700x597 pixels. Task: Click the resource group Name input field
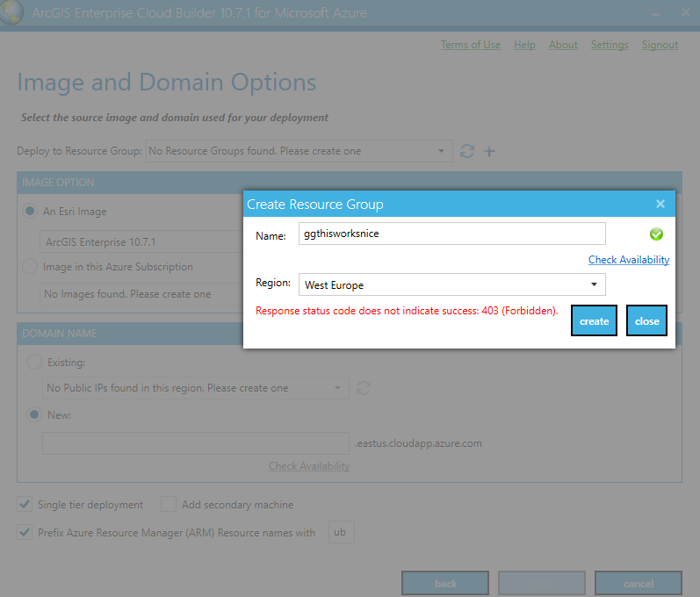[x=451, y=234]
